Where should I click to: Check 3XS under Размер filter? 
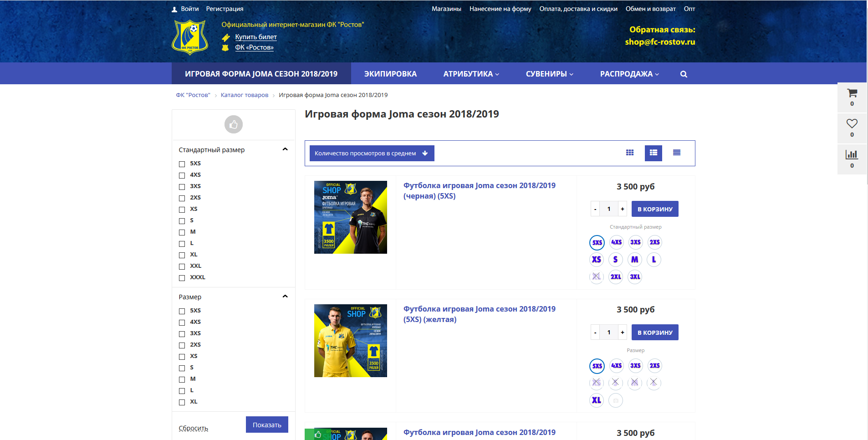point(182,334)
